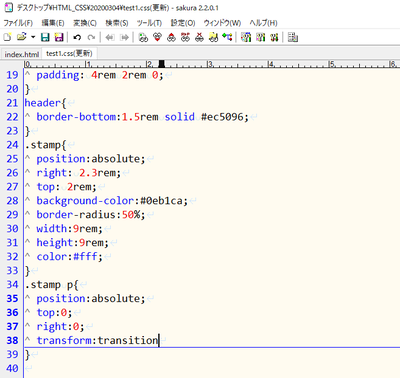Switch to the index.html tab
Image resolution: width=400 pixels, height=378 pixels.
click(22, 54)
